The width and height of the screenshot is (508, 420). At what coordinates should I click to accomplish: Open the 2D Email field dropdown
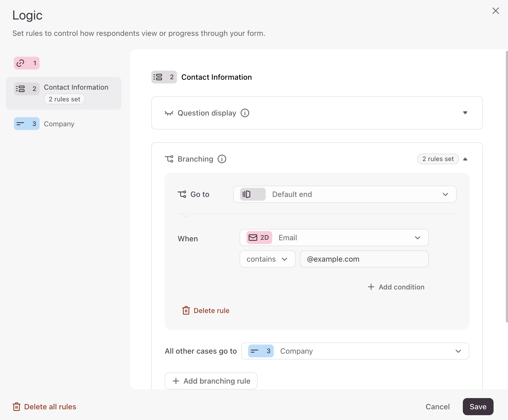[334, 238]
